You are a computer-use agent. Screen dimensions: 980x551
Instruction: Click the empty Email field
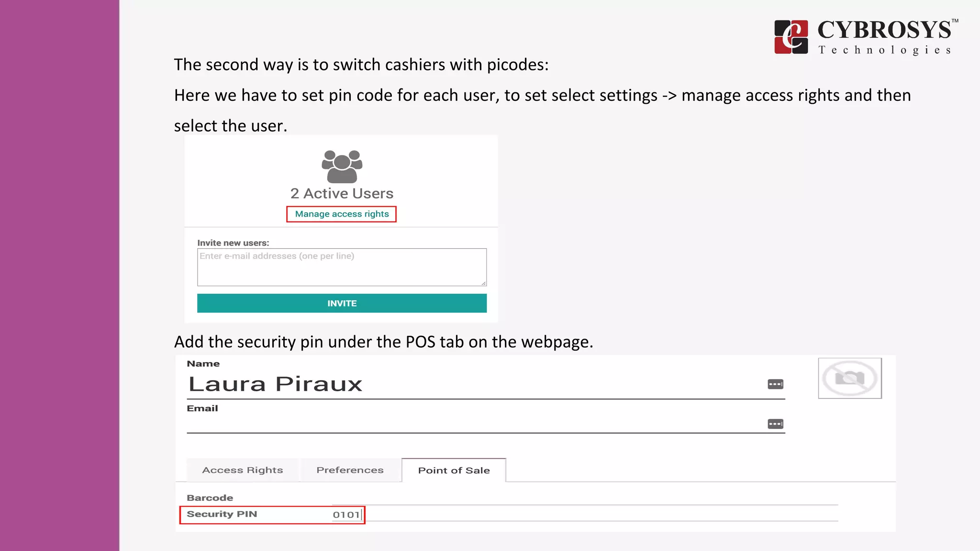pyautogui.click(x=486, y=424)
